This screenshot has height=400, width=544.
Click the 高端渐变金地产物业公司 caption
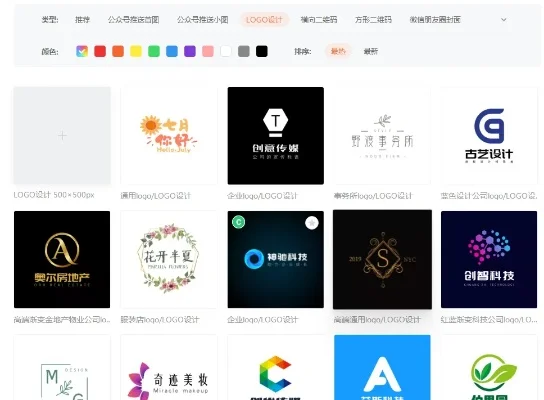[62, 320]
